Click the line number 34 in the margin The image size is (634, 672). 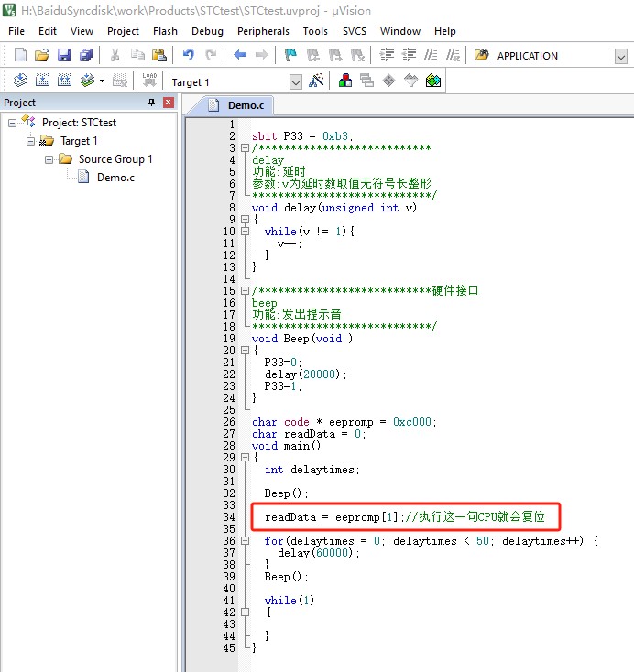point(229,517)
